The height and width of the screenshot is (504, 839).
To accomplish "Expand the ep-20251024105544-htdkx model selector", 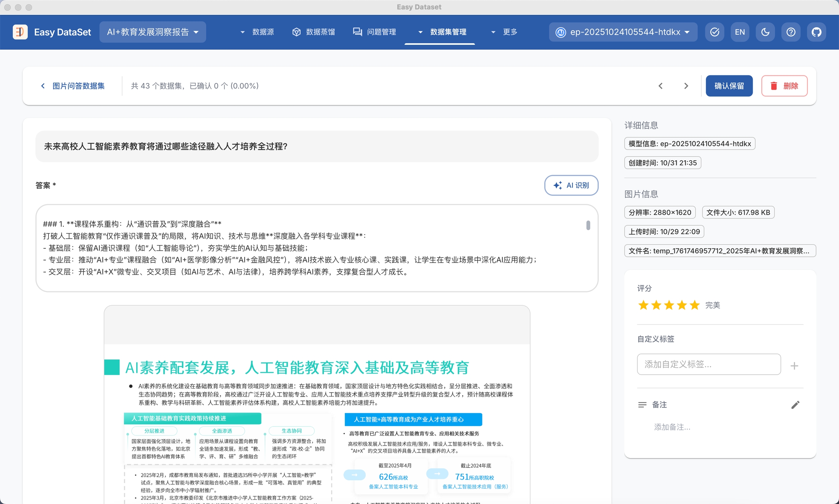I will tap(623, 32).
